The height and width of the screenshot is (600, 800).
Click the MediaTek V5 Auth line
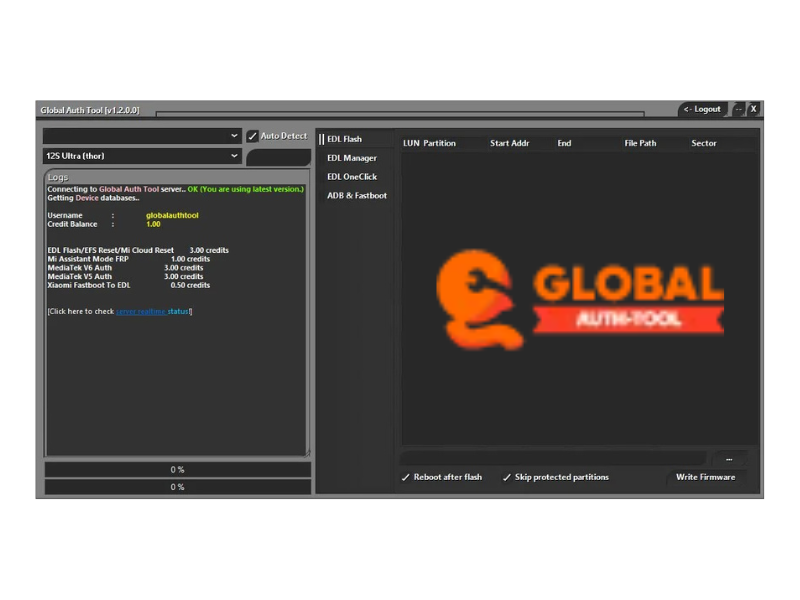pos(125,277)
